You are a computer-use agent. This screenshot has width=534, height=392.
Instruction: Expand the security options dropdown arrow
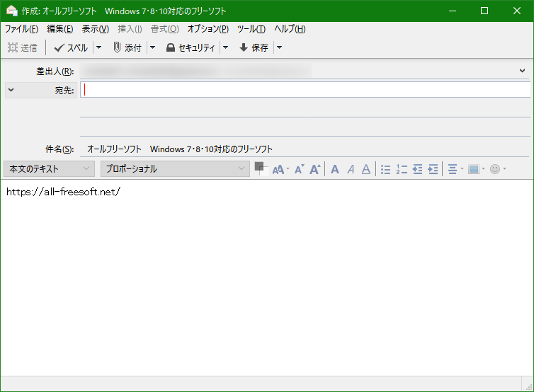coord(225,47)
